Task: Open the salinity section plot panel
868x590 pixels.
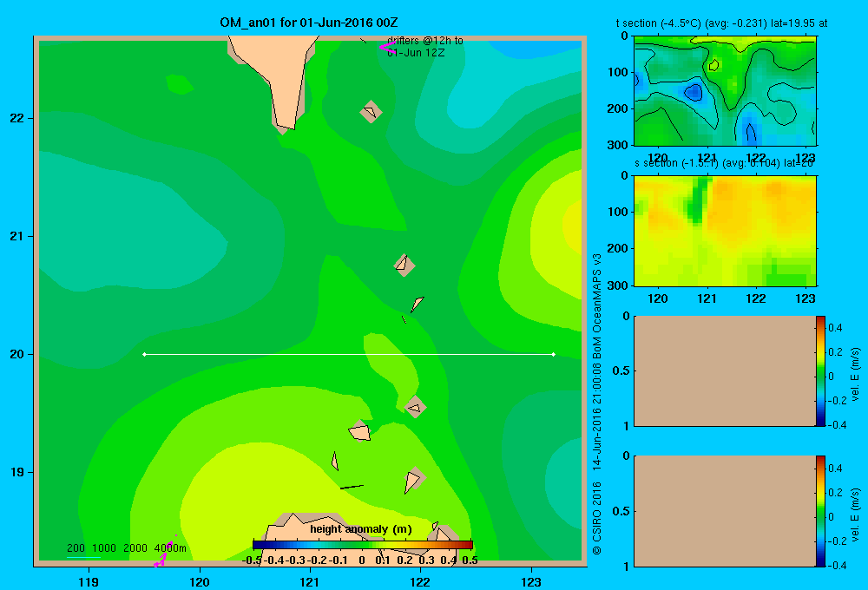Action: click(725, 230)
